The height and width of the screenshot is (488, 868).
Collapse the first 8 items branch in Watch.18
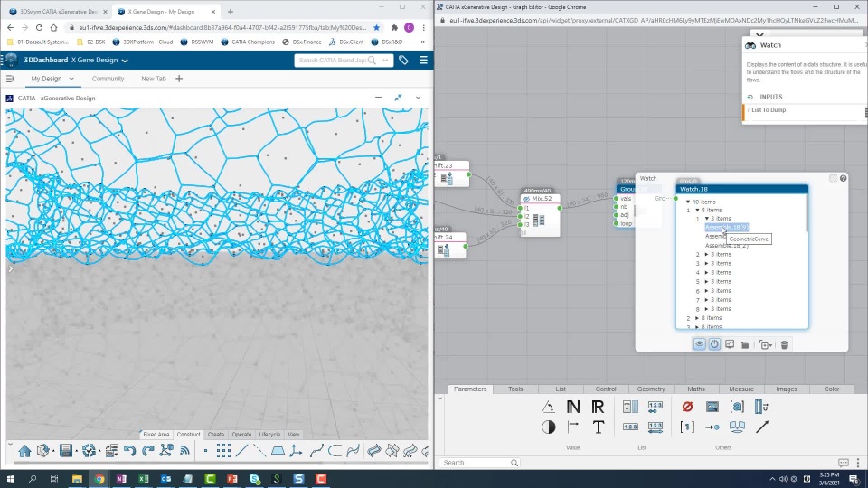[x=697, y=211]
